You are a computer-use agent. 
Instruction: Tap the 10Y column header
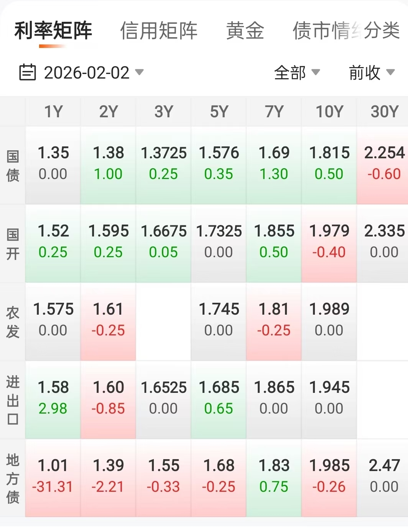[x=329, y=112]
